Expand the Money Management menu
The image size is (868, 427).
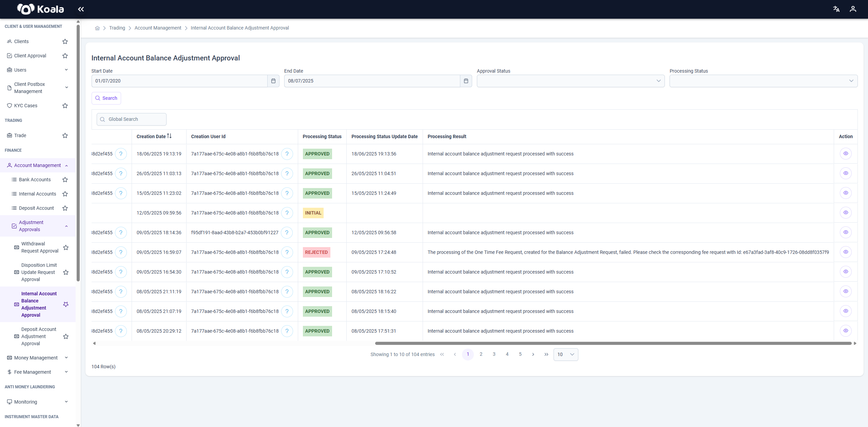(x=38, y=358)
